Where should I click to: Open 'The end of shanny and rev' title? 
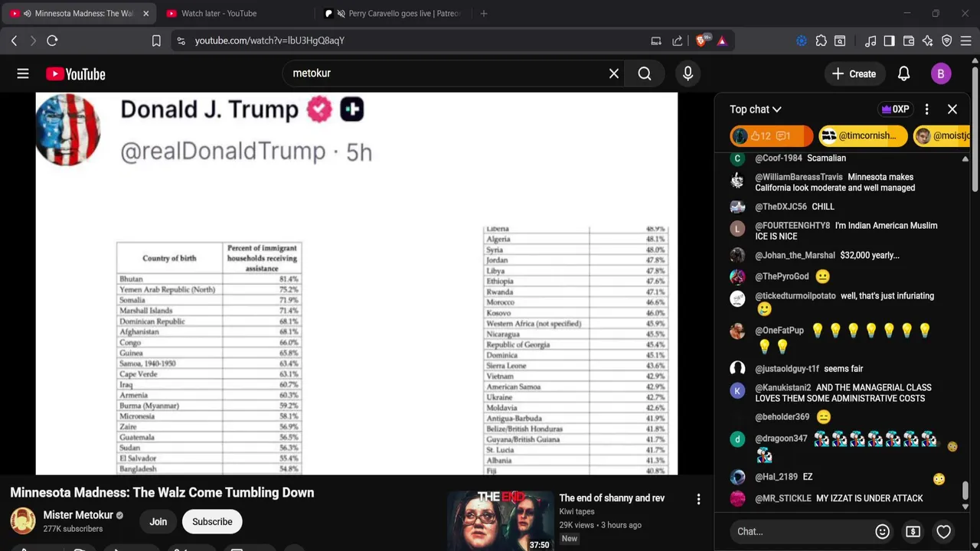612,498
